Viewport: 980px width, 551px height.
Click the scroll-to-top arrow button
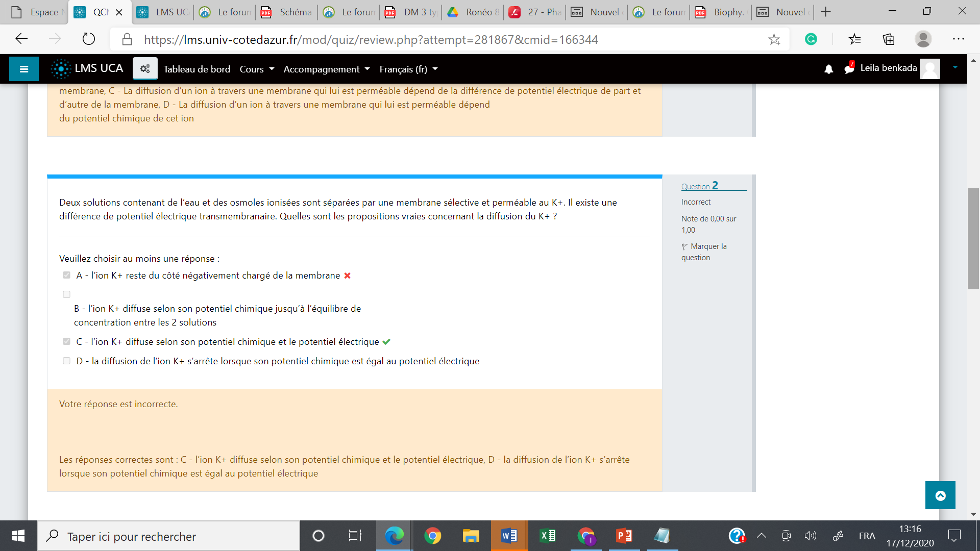click(940, 495)
